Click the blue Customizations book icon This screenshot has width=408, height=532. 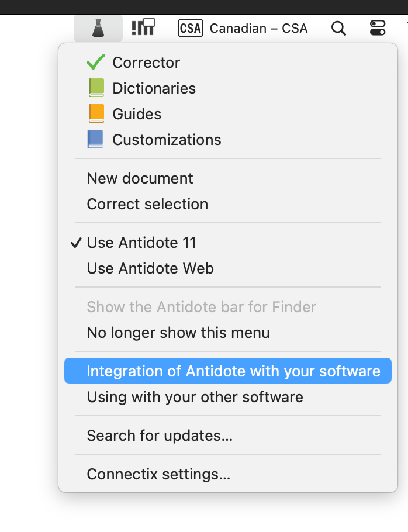(x=95, y=140)
